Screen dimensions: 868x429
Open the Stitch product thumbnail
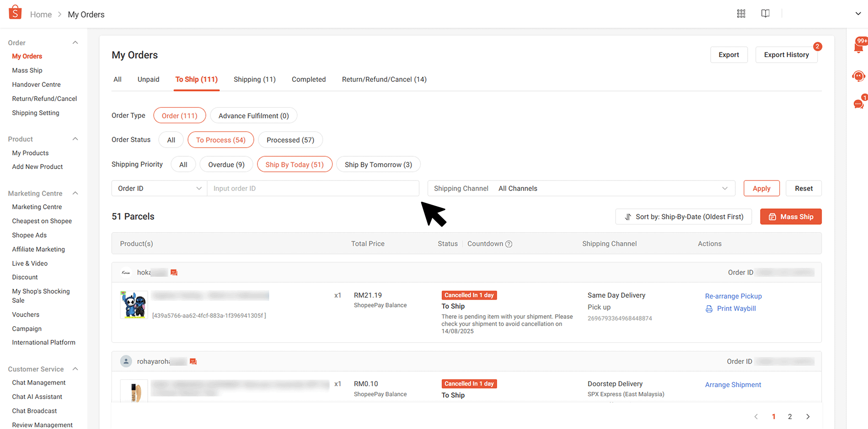pos(134,305)
